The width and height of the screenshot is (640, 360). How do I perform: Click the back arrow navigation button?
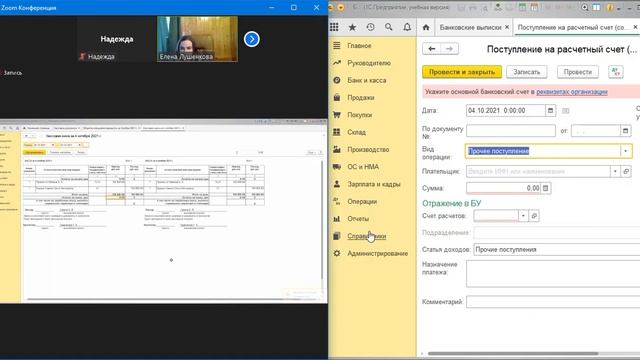(x=431, y=49)
